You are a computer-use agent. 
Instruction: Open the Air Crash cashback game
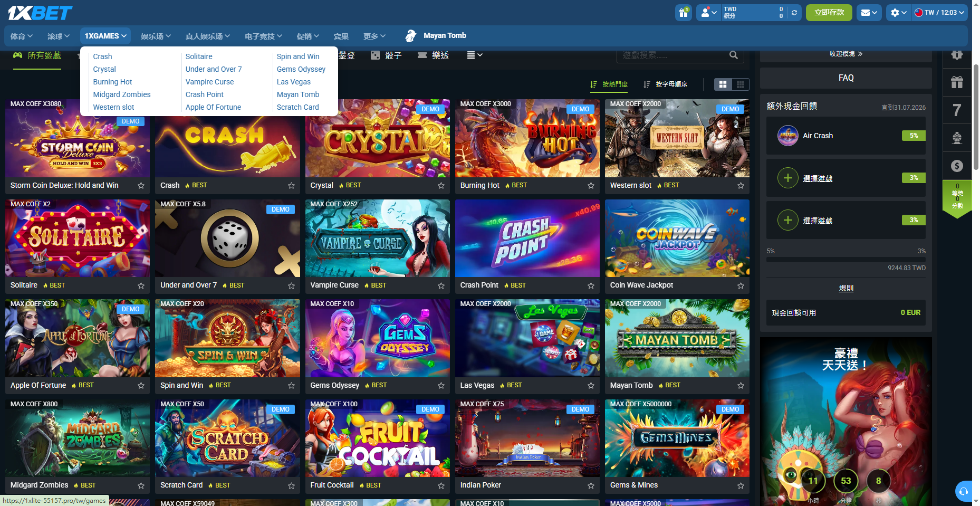pos(846,136)
